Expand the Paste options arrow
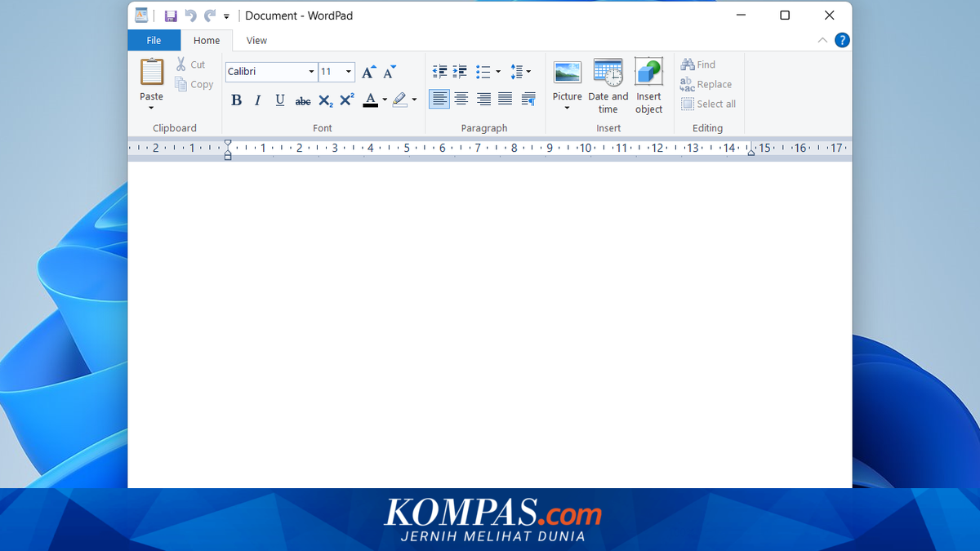 point(151,108)
